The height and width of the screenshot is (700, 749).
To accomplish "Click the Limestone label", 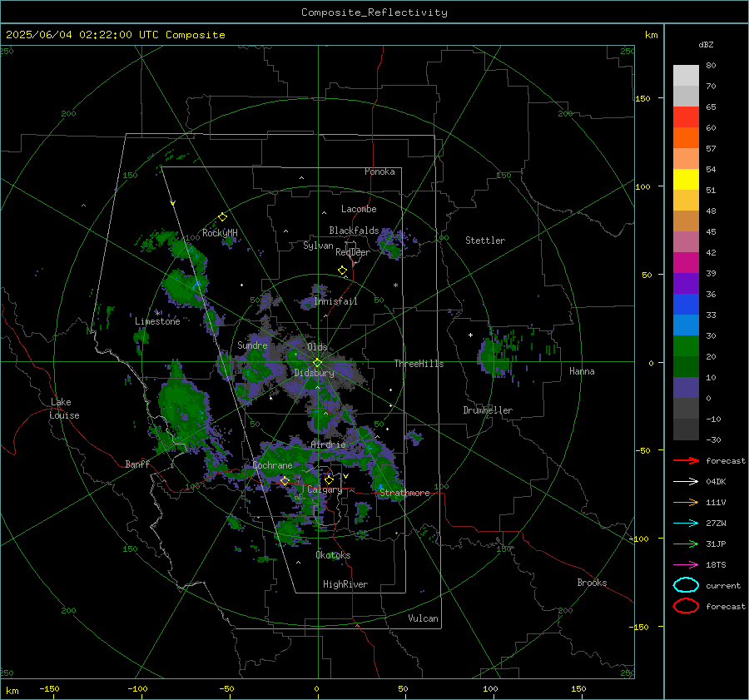I will pyautogui.click(x=157, y=321).
